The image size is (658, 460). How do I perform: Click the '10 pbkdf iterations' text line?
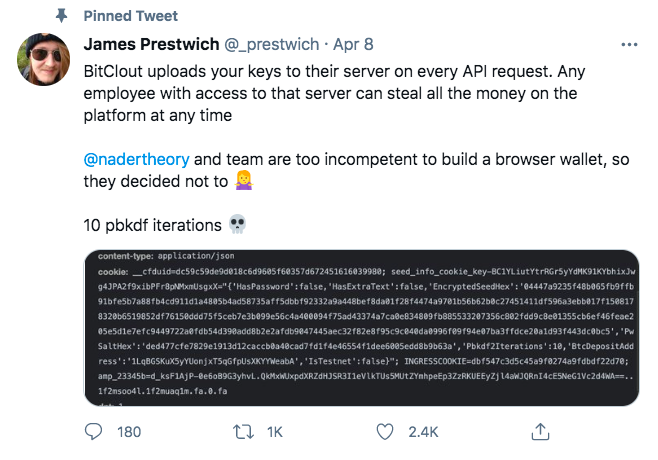pos(152,225)
